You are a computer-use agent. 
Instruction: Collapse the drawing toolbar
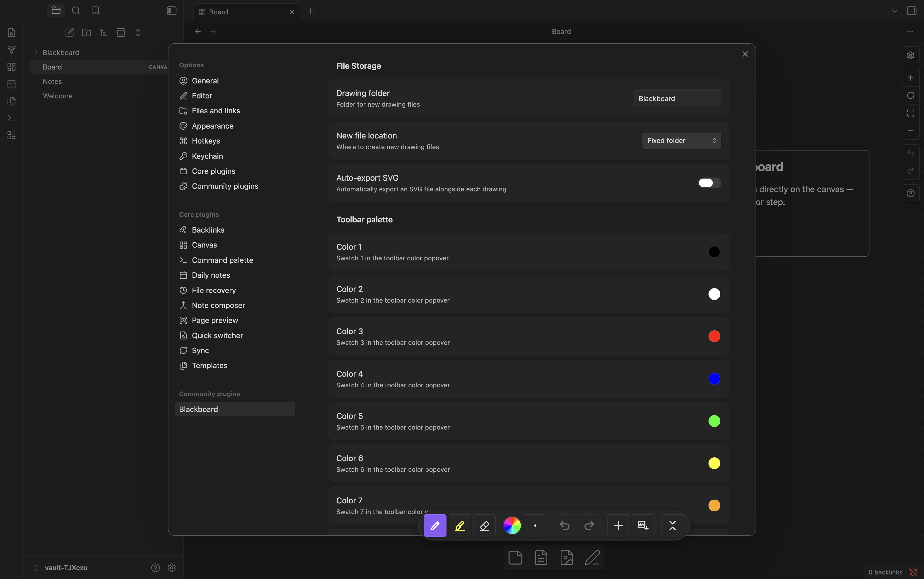point(672,525)
